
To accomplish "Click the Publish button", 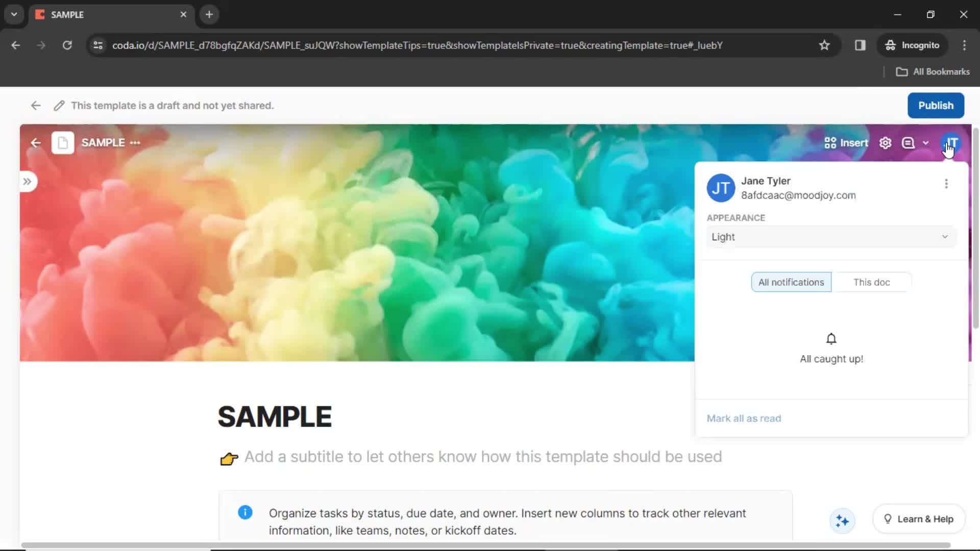I will (936, 105).
